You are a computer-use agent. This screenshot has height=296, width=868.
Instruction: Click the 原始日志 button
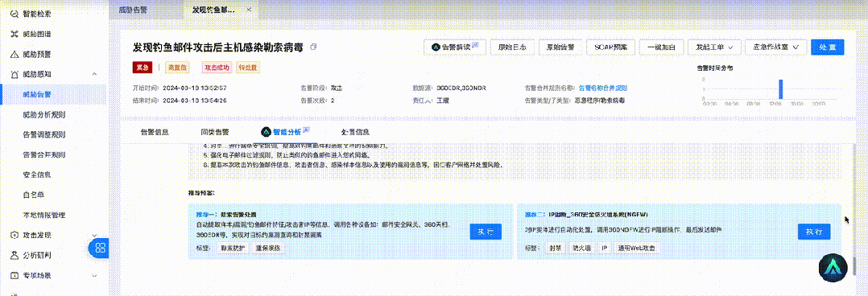click(512, 47)
